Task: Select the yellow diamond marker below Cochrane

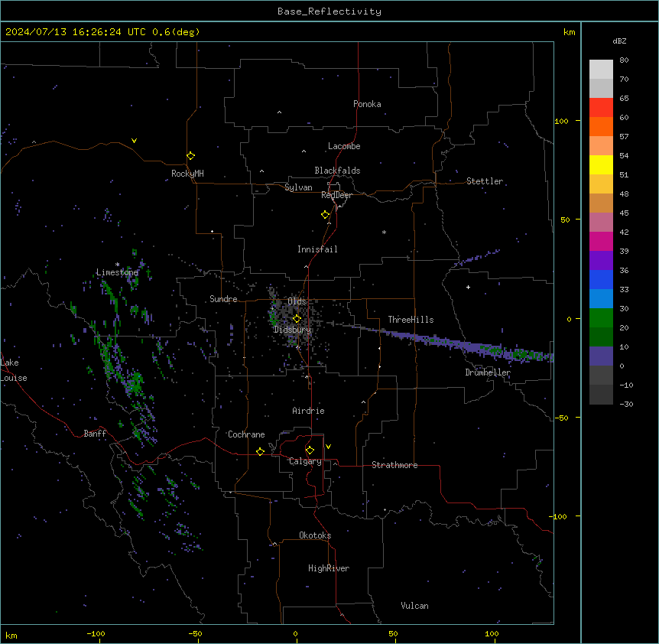Action: coord(260,451)
